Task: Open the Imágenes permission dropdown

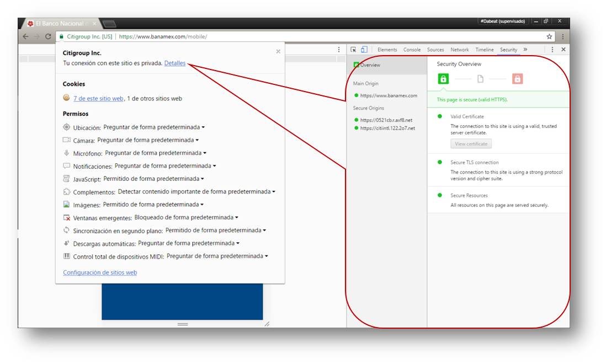Action: click(x=153, y=204)
